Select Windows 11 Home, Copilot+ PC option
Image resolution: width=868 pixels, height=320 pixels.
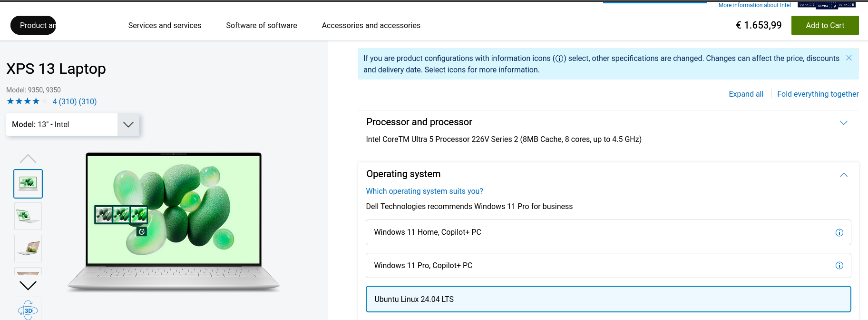coord(608,232)
